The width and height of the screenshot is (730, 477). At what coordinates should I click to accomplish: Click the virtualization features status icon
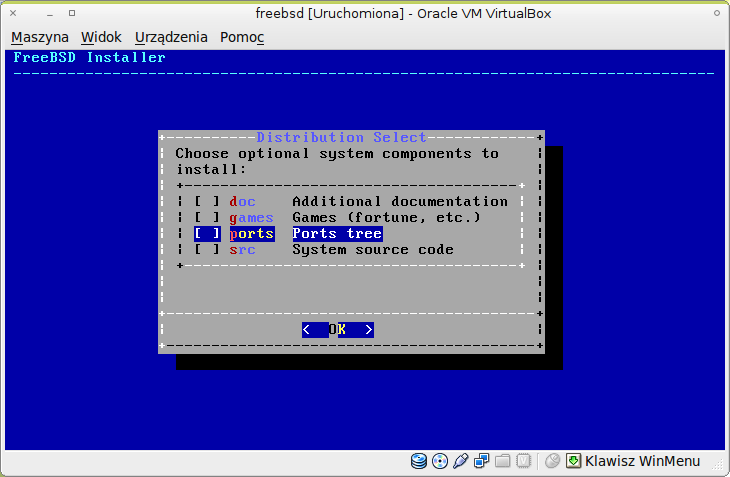523,461
